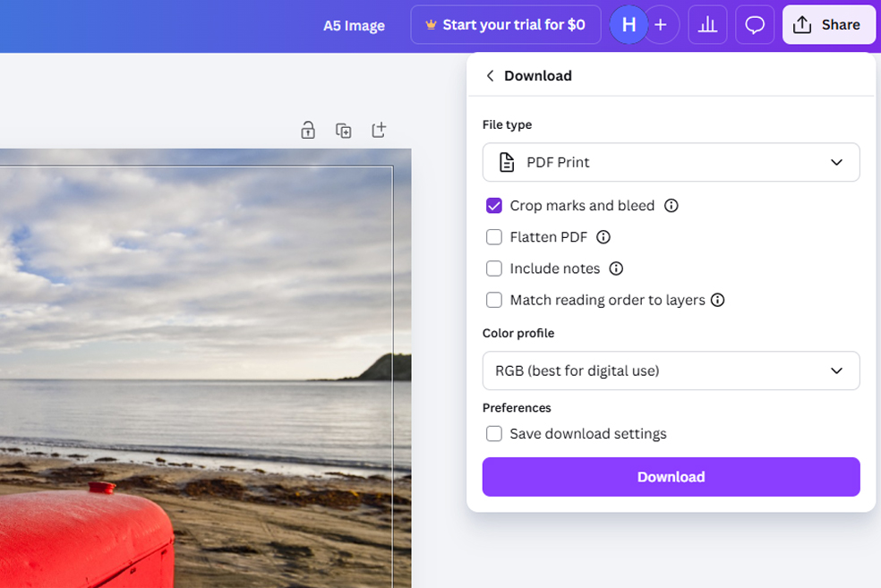
Task: Check the Include notes option
Action: 493,268
